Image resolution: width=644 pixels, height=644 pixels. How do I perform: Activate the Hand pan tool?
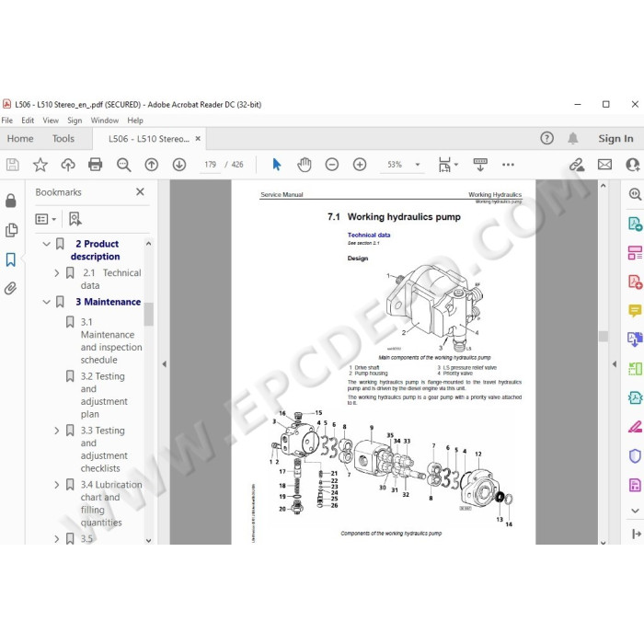coord(305,165)
